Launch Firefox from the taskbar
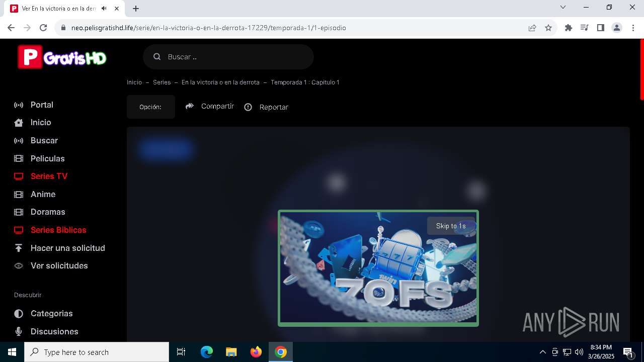The width and height of the screenshot is (644, 362). click(256, 352)
